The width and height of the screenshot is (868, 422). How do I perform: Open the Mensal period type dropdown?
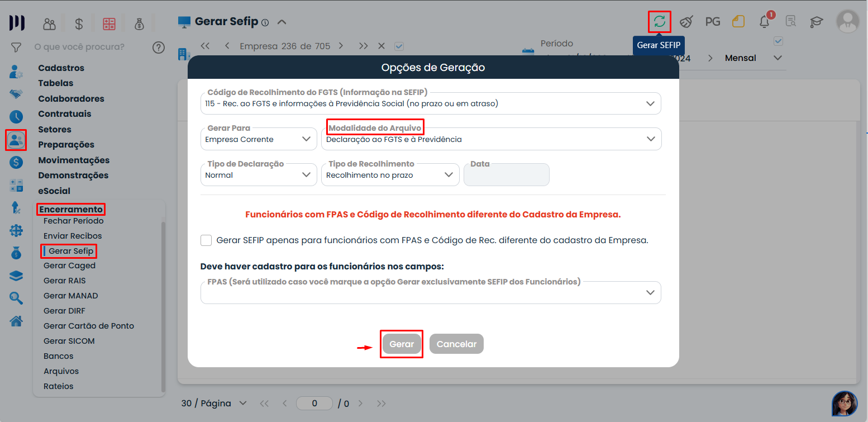753,58
